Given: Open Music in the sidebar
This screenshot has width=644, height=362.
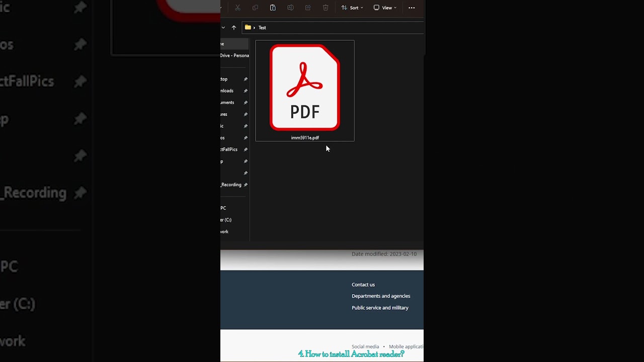Looking at the screenshot, I should coord(222,126).
